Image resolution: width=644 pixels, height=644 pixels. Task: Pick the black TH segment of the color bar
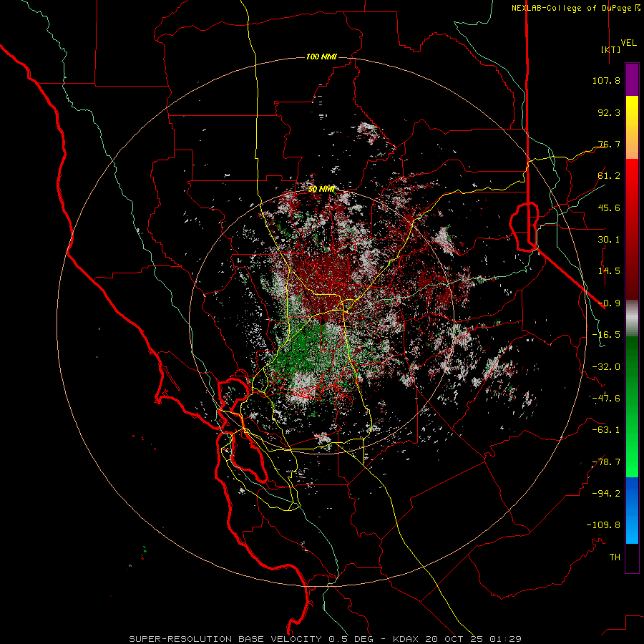point(632,558)
